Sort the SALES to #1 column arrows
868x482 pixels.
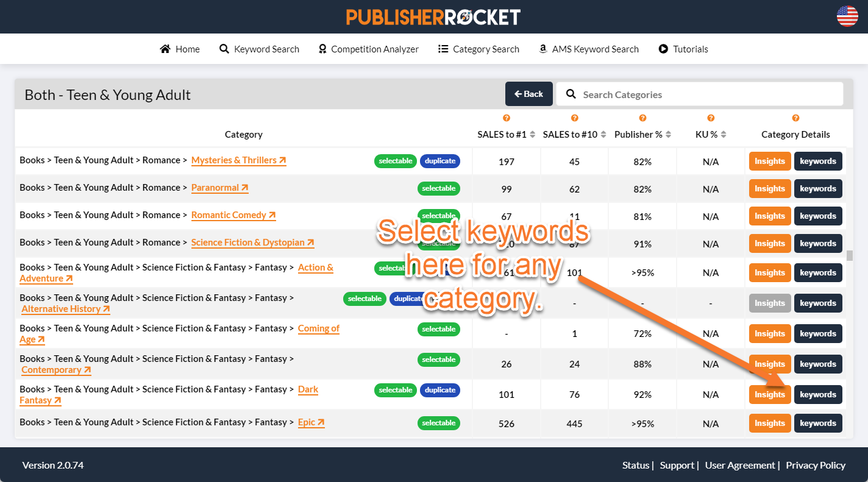tap(534, 134)
